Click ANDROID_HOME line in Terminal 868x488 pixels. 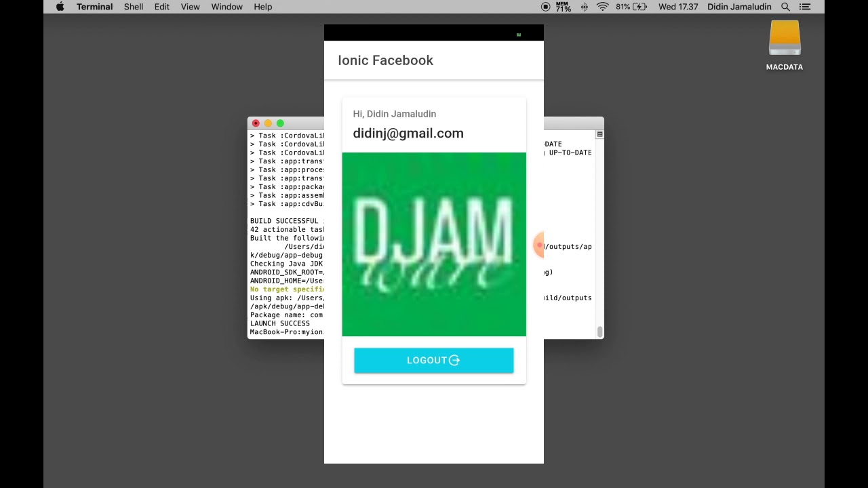pos(287,281)
